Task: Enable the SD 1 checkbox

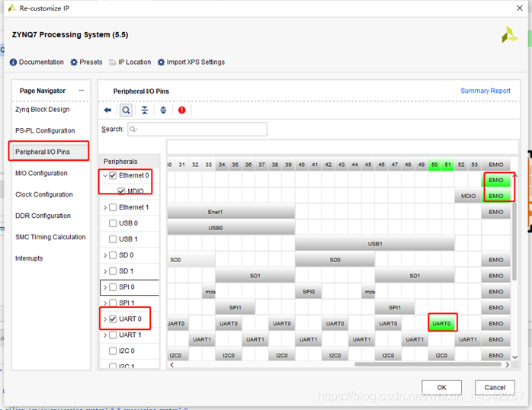Action: click(x=113, y=271)
